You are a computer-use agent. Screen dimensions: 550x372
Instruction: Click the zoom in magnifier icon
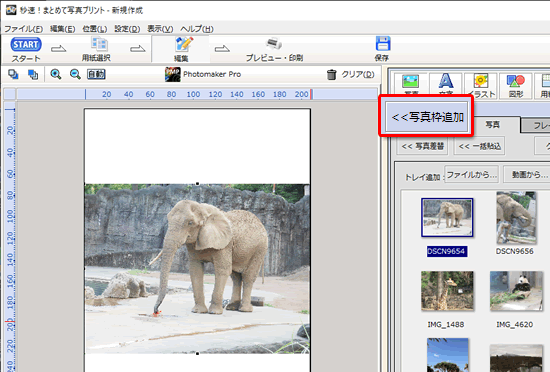pos(56,74)
